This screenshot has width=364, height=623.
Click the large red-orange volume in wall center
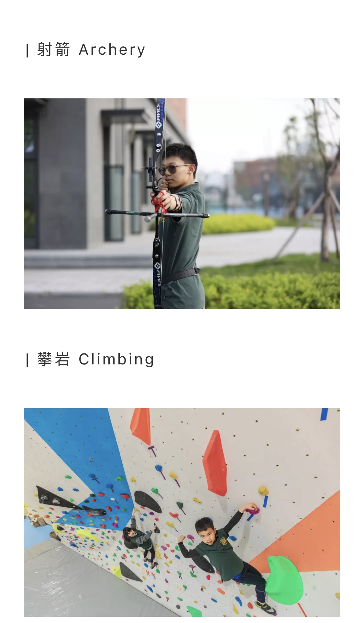pos(215,463)
